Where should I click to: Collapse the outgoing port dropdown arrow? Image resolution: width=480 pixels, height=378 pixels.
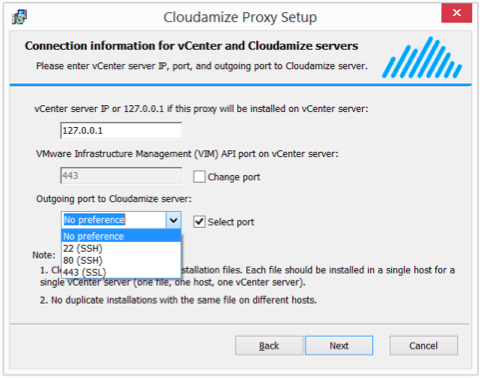coord(173,220)
